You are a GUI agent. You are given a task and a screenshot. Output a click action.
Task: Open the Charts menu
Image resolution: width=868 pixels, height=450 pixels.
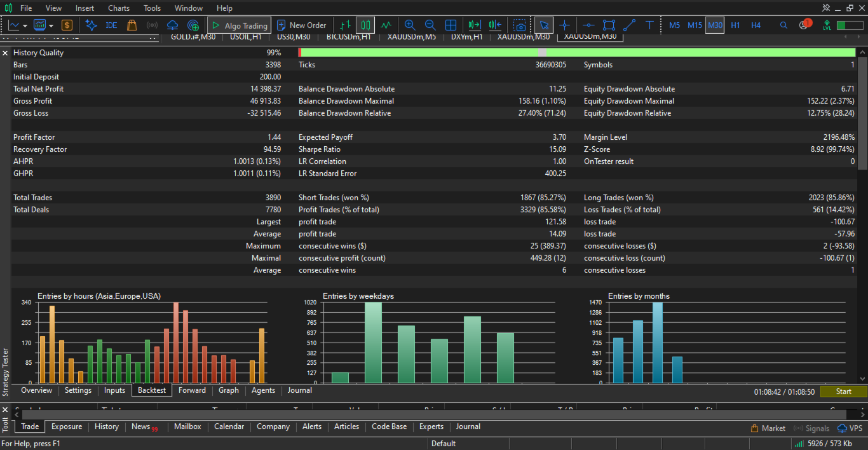[119, 8]
